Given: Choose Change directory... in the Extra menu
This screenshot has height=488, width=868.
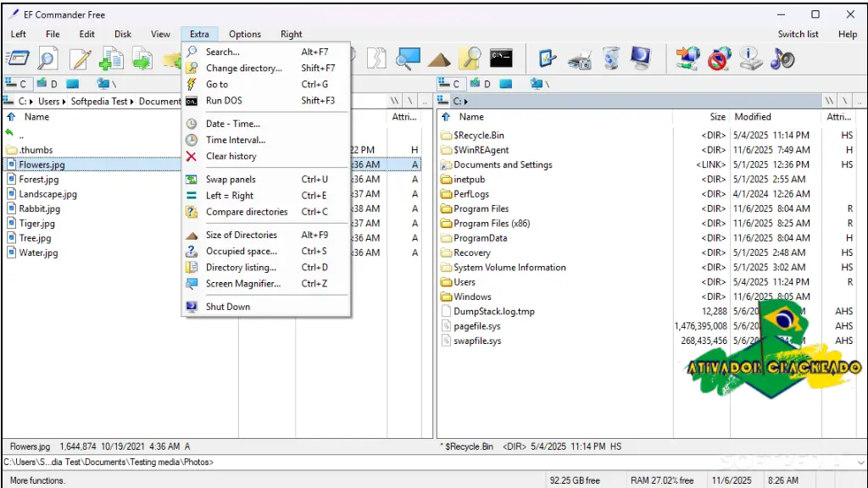Looking at the screenshot, I should point(267,68).
